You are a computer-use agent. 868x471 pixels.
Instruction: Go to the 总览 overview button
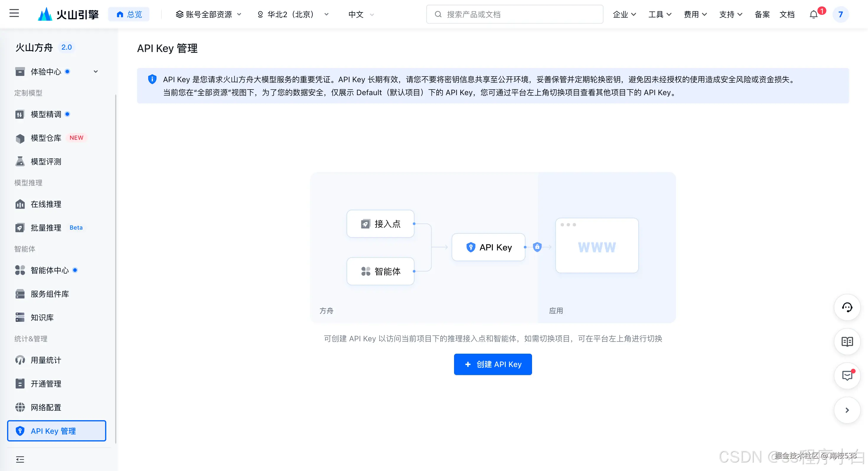point(129,14)
